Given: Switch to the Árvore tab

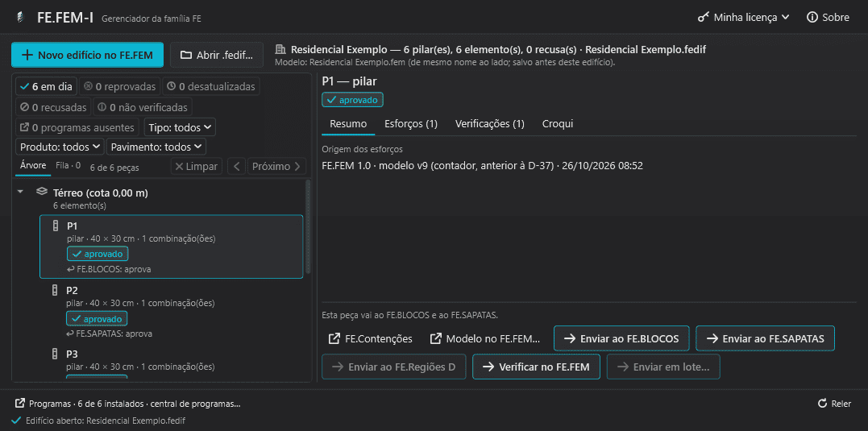Looking at the screenshot, I should pos(33,165).
